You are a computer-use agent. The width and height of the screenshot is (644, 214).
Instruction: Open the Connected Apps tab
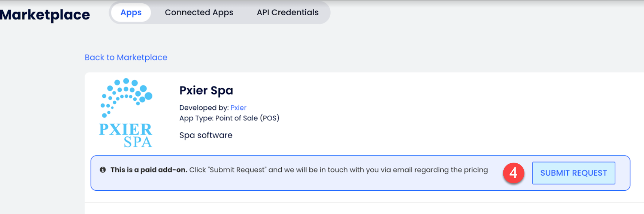click(x=199, y=12)
